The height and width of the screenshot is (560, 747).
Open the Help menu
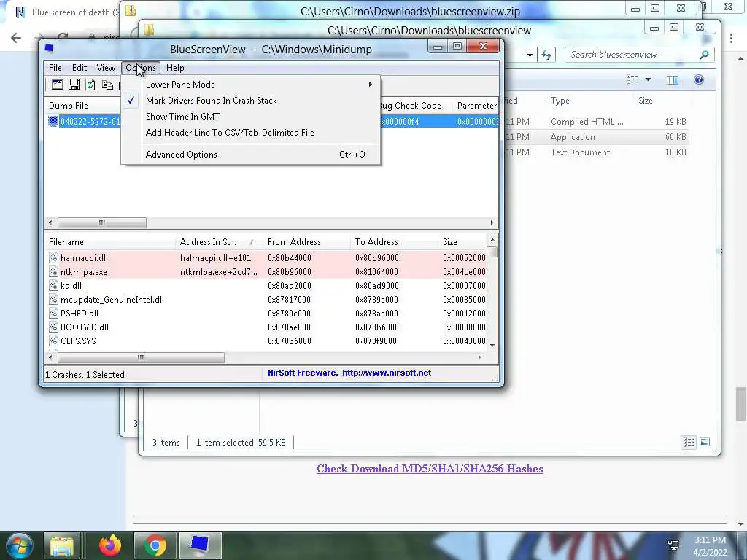pyautogui.click(x=175, y=68)
